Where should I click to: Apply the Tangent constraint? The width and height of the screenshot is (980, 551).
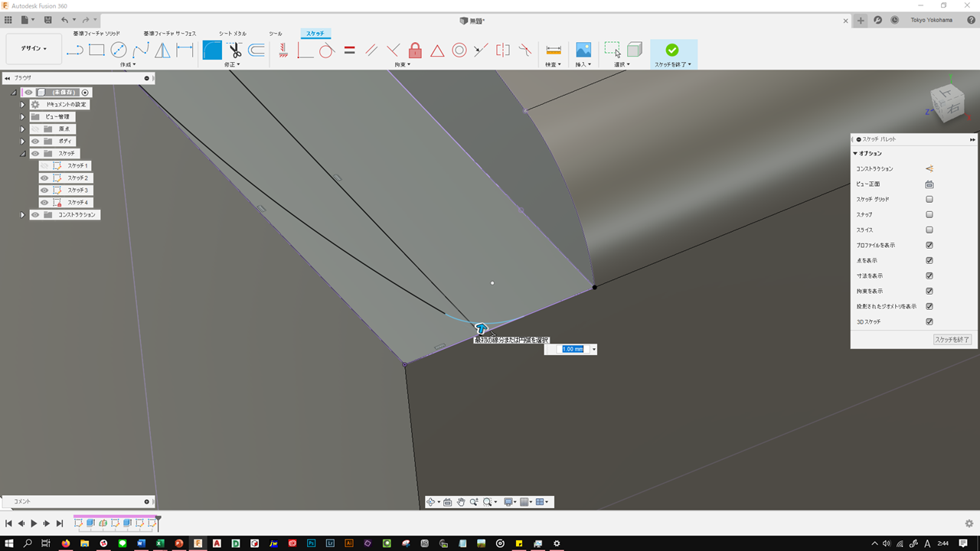pos(327,51)
